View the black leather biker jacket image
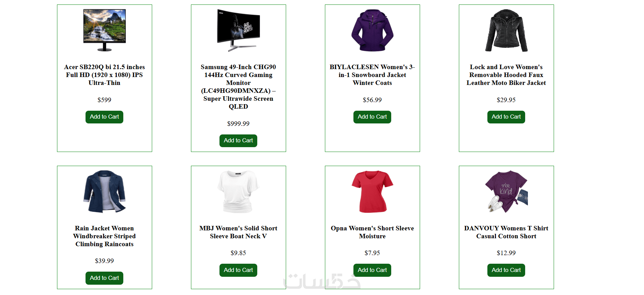This screenshot has width=644, height=295. [506, 31]
